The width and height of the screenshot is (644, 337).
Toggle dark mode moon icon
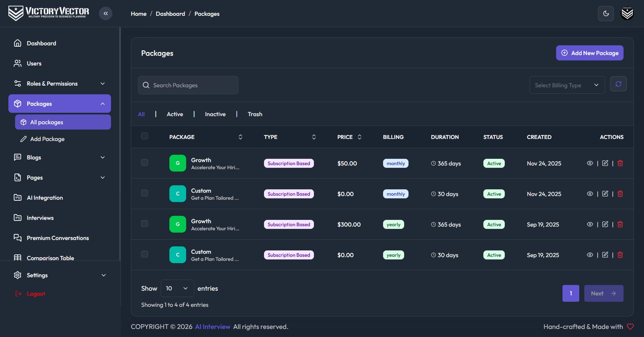pos(606,13)
